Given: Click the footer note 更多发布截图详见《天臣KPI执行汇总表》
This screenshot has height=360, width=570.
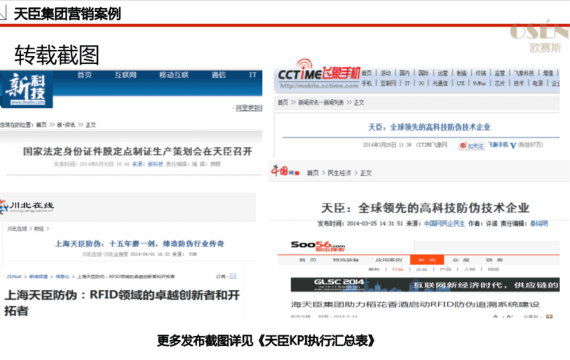Looking at the screenshot, I should (266, 341).
